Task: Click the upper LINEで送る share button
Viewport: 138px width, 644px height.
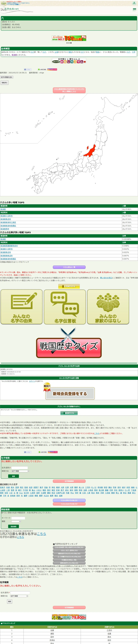Action: (42, 70)
